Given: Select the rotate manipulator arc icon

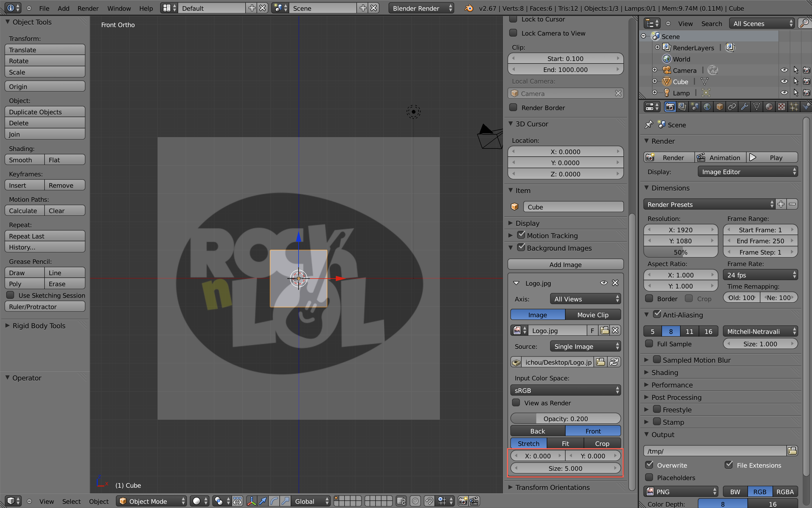Looking at the screenshot, I should pyautogui.click(x=274, y=501).
